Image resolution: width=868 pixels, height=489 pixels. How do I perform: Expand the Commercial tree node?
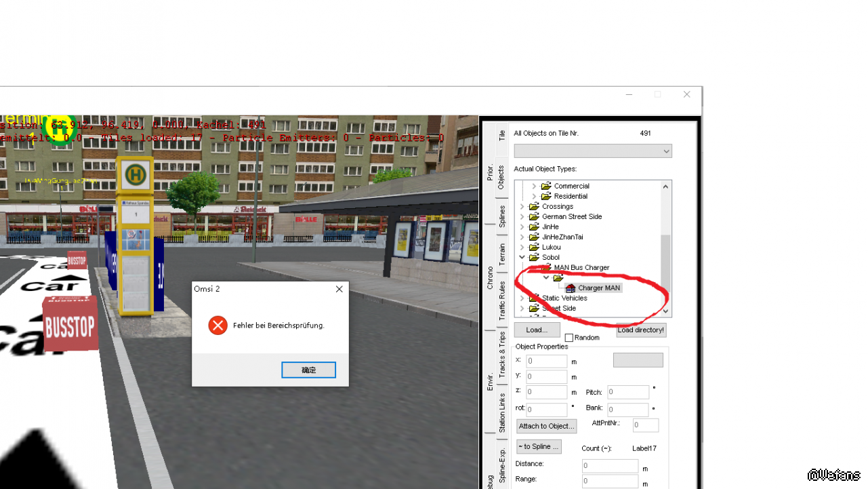point(534,186)
